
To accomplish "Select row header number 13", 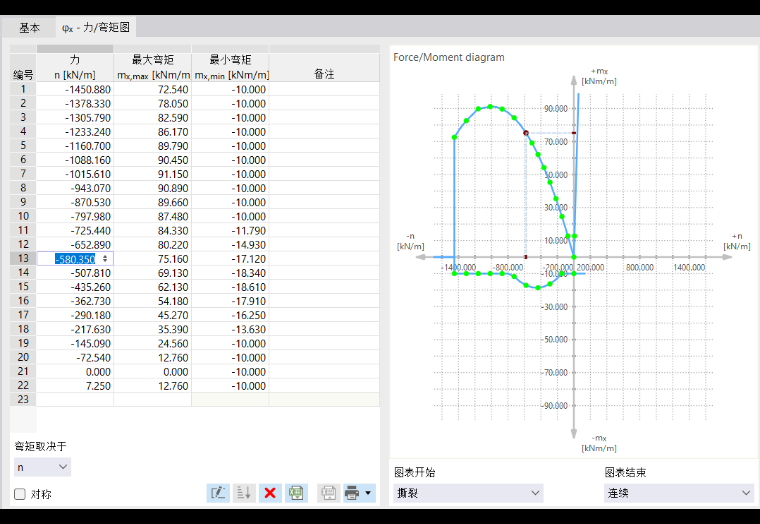I will click(23, 258).
